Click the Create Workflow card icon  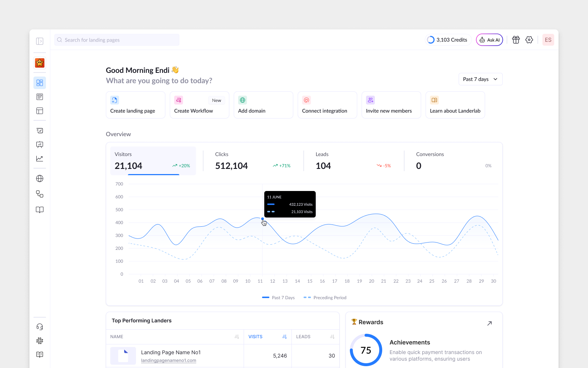click(x=179, y=100)
